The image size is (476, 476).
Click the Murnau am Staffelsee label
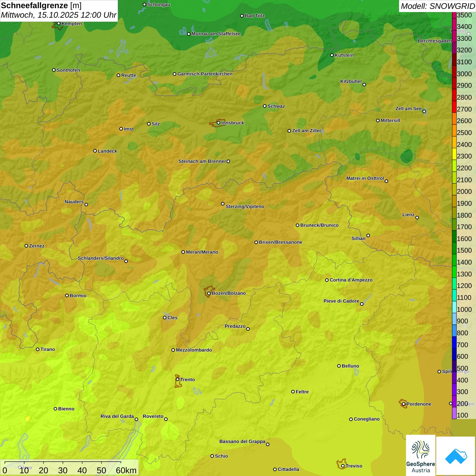point(216,34)
